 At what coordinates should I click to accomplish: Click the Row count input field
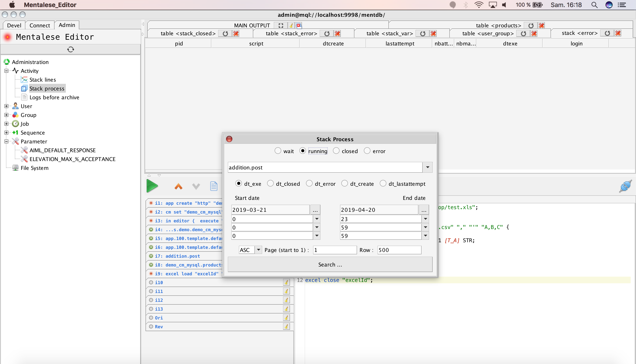(x=399, y=250)
